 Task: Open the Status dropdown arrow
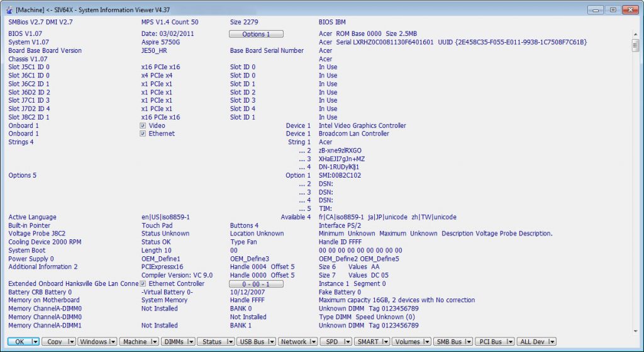(230, 342)
